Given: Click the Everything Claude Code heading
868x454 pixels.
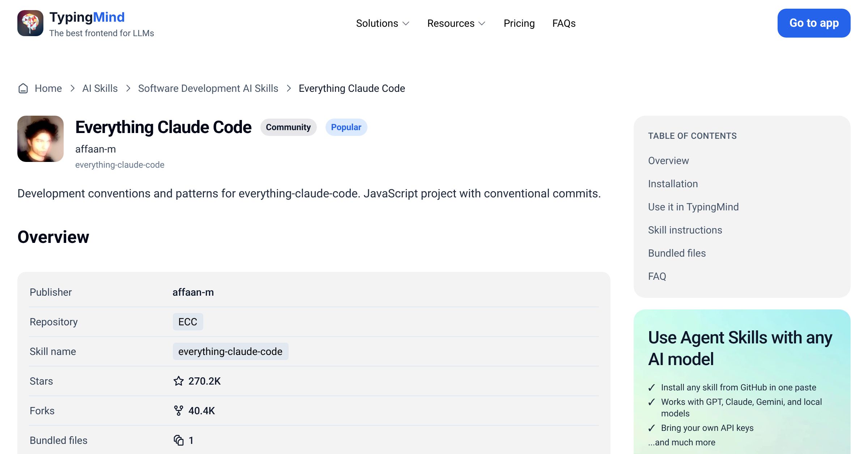Looking at the screenshot, I should [163, 127].
